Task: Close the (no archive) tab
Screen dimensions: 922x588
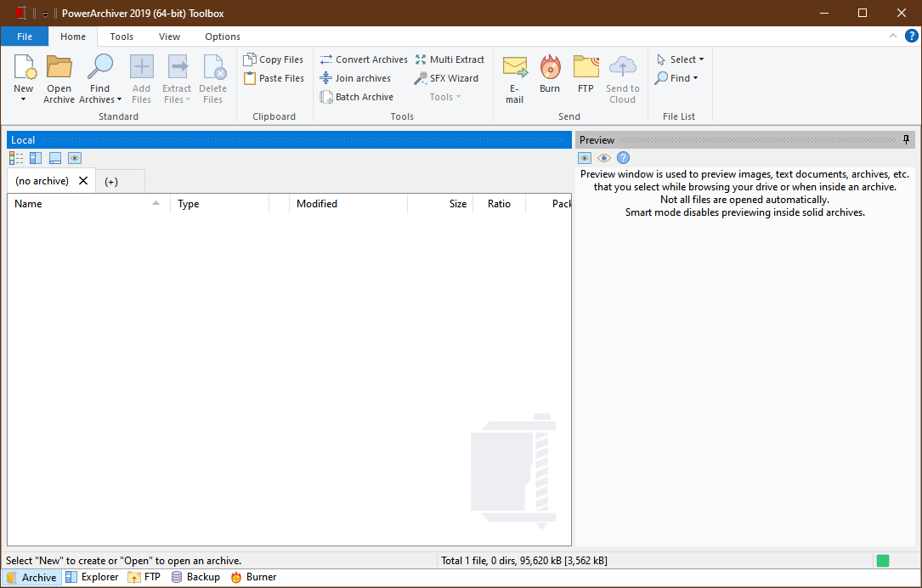Action: (x=83, y=180)
